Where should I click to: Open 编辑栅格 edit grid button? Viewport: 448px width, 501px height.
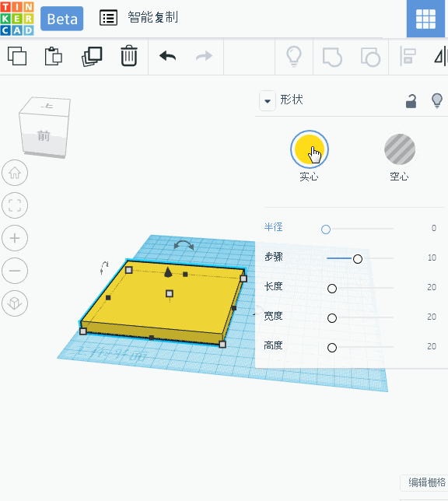coord(425,482)
